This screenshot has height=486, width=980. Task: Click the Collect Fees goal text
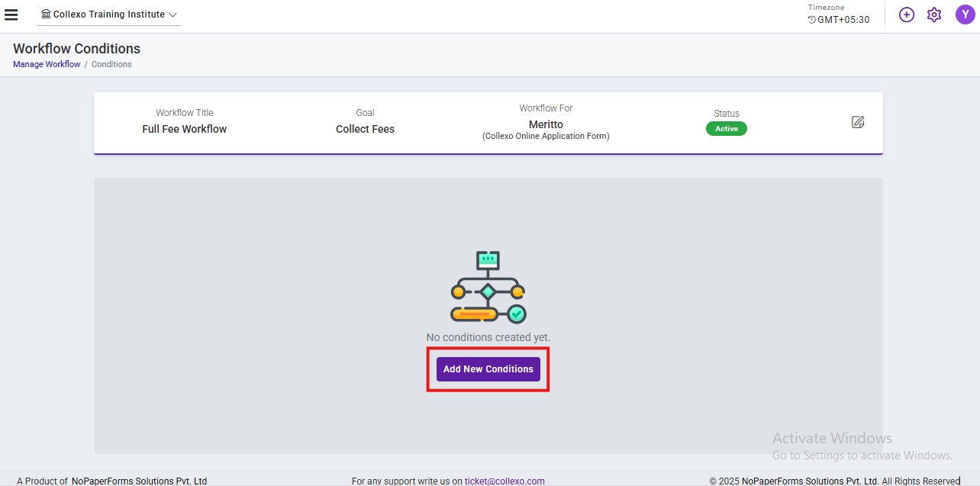[365, 129]
